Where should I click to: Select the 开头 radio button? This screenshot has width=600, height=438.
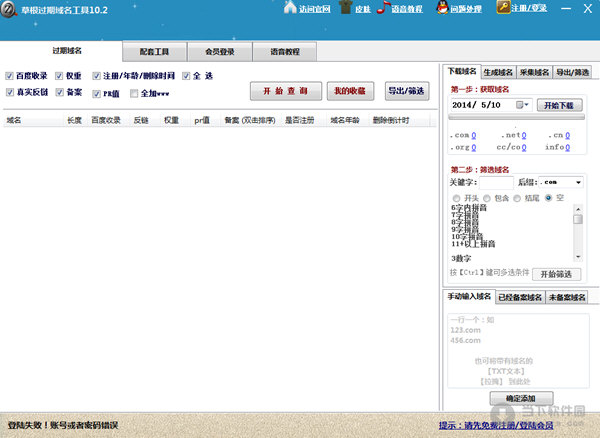pyautogui.click(x=455, y=197)
